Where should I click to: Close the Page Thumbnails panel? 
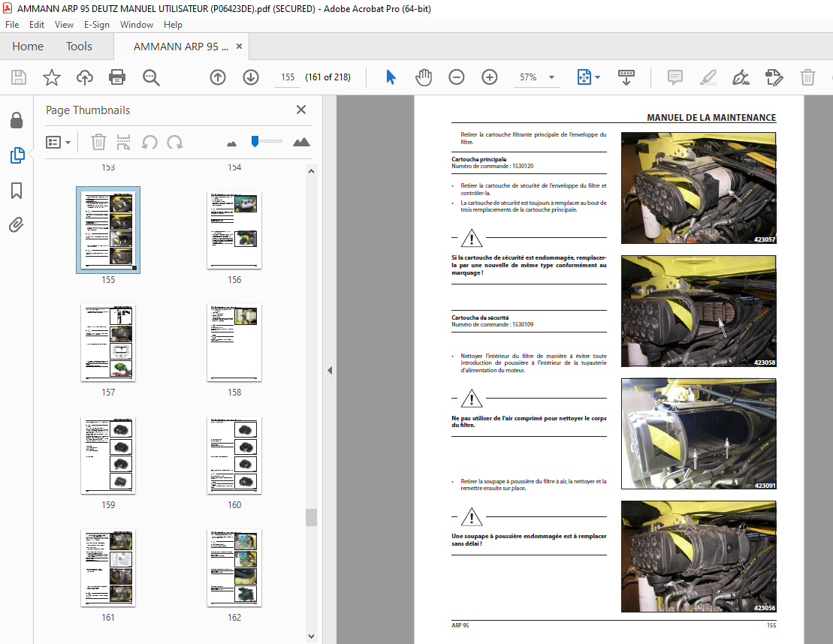click(301, 110)
